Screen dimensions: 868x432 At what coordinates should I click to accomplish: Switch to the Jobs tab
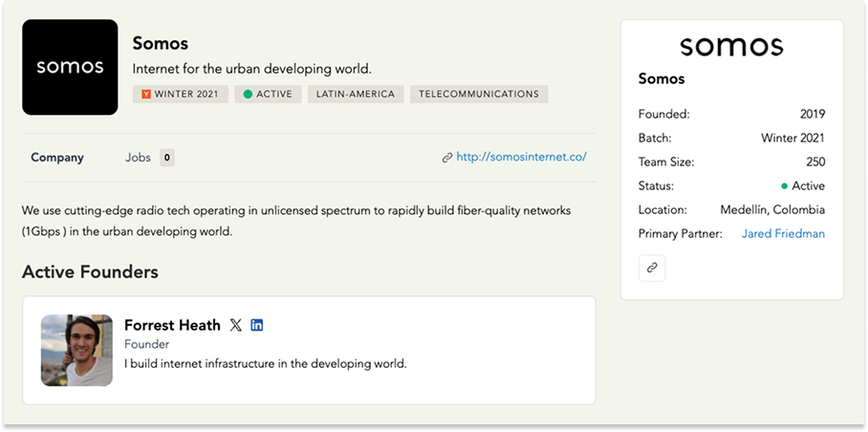138,158
